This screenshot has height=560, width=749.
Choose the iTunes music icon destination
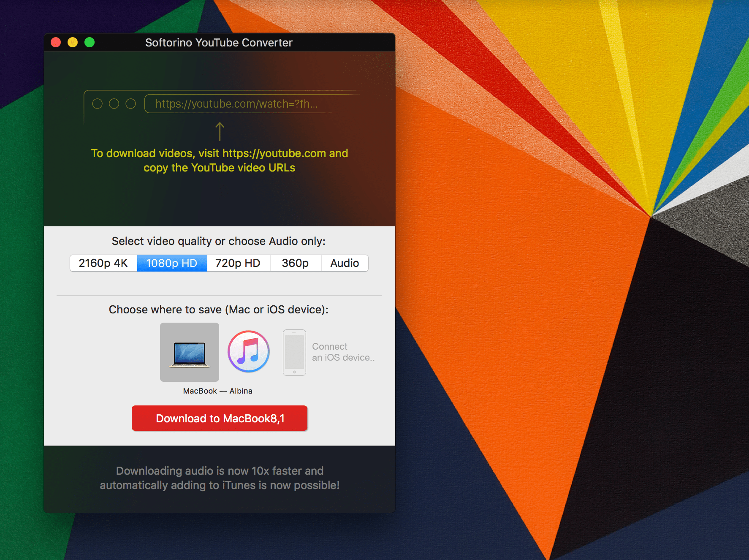coord(249,351)
